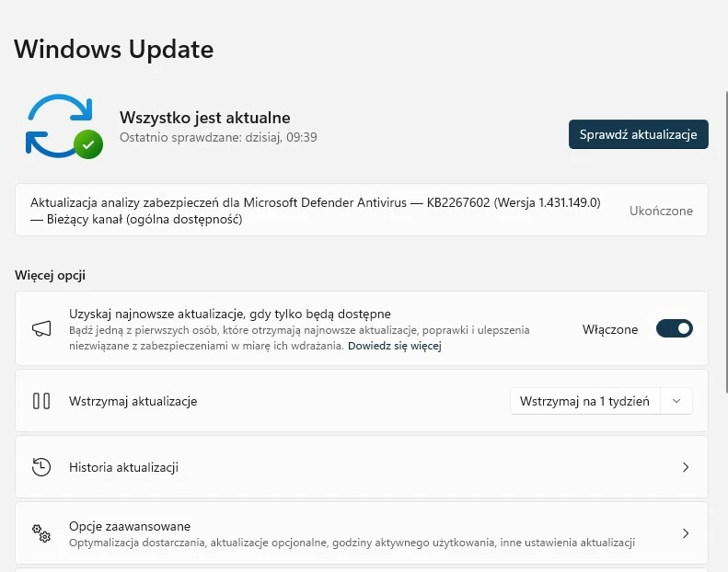The image size is (728, 572).
Task: Click the Ukończone status text
Action: [661, 211]
